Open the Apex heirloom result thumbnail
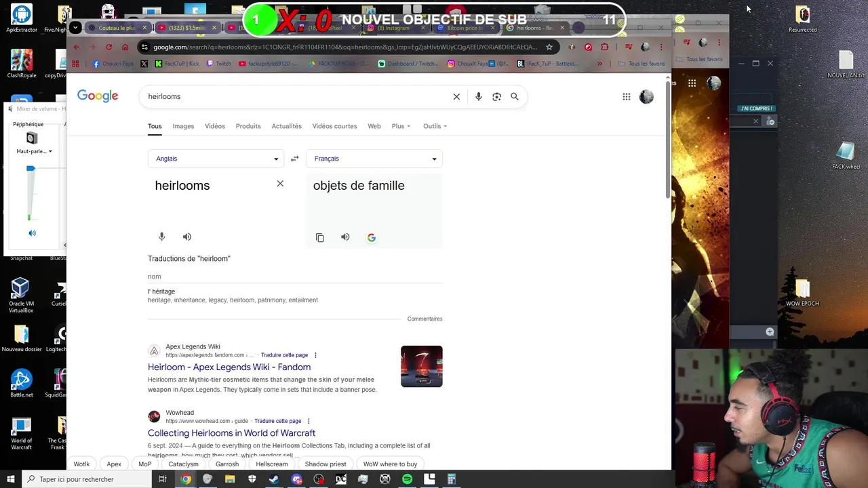The width and height of the screenshot is (868, 488). click(421, 367)
